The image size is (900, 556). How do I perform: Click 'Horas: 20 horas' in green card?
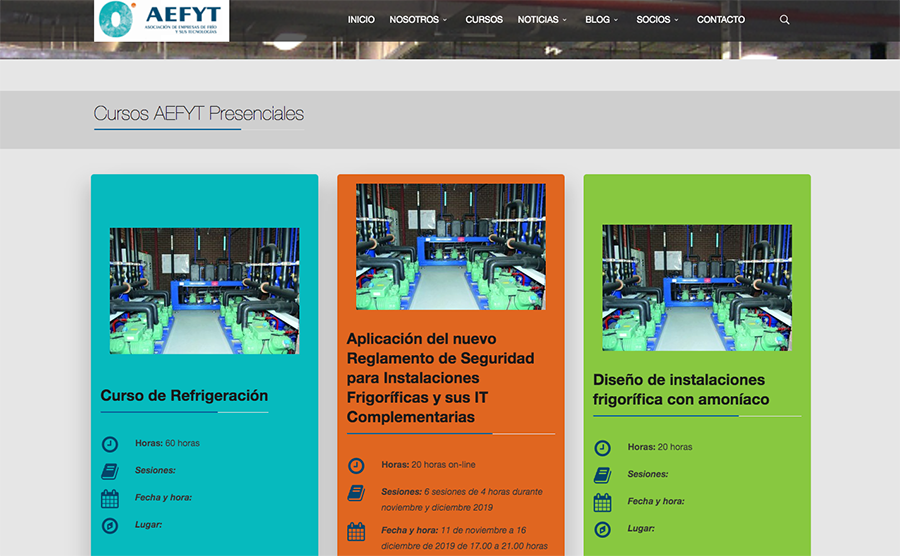coord(660,447)
